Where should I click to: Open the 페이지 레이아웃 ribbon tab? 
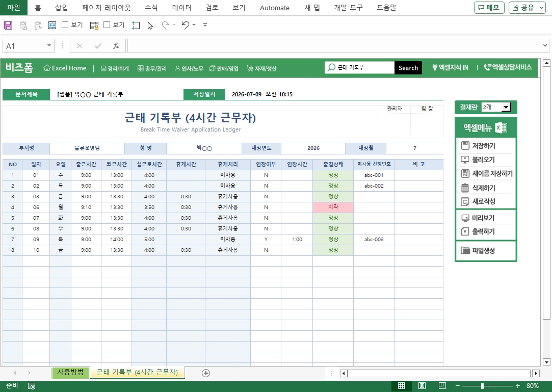[x=107, y=8]
